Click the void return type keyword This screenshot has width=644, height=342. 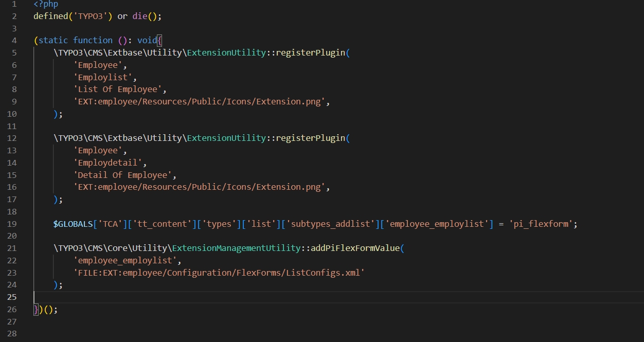(x=147, y=40)
